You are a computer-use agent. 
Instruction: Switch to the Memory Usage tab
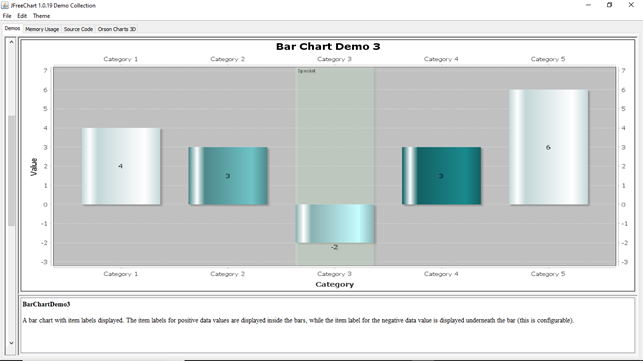(42, 29)
